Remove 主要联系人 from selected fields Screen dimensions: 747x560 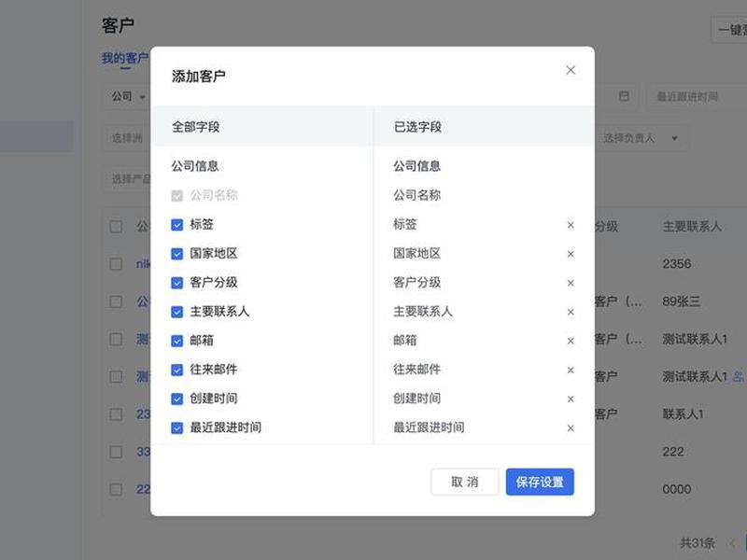[571, 312]
